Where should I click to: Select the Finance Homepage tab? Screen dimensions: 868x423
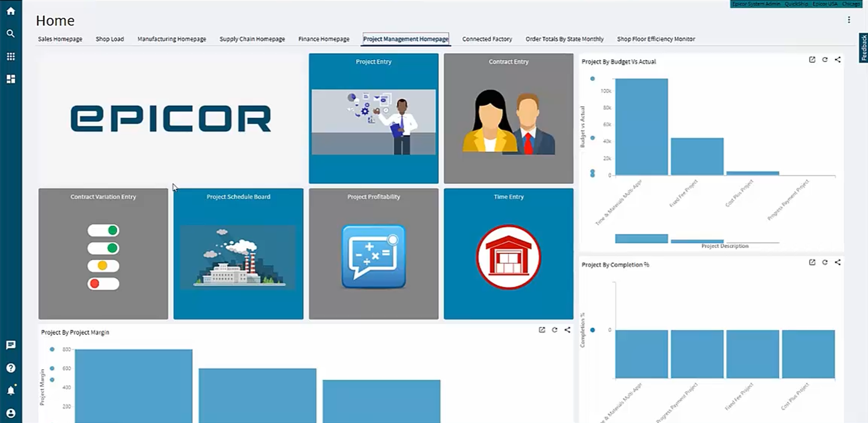coord(324,39)
